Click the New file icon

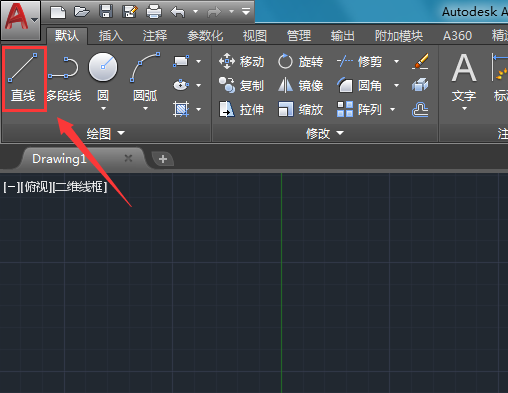pyautogui.click(x=58, y=12)
